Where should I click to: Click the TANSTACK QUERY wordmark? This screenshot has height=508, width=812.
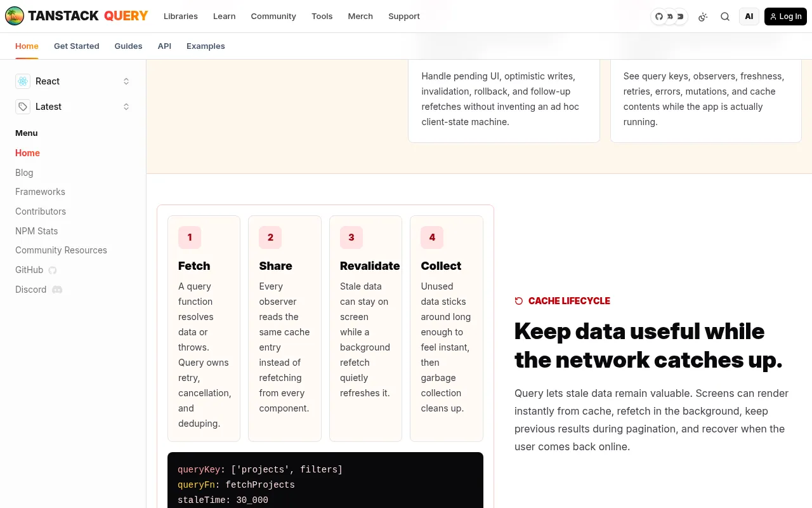tap(88, 16)
